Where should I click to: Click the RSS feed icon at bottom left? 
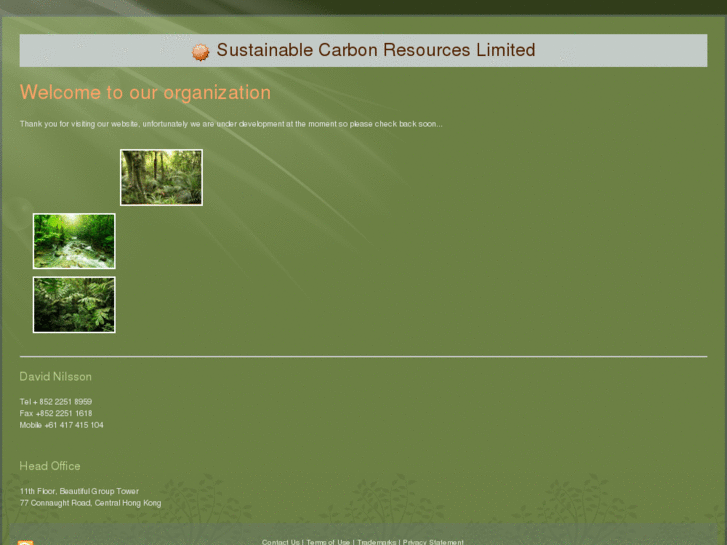coord(26,542)
